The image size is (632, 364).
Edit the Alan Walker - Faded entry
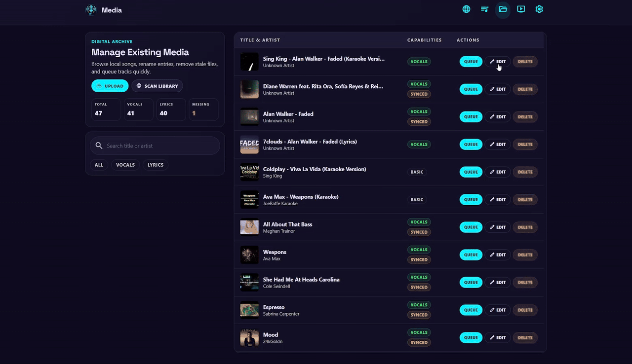498,117
